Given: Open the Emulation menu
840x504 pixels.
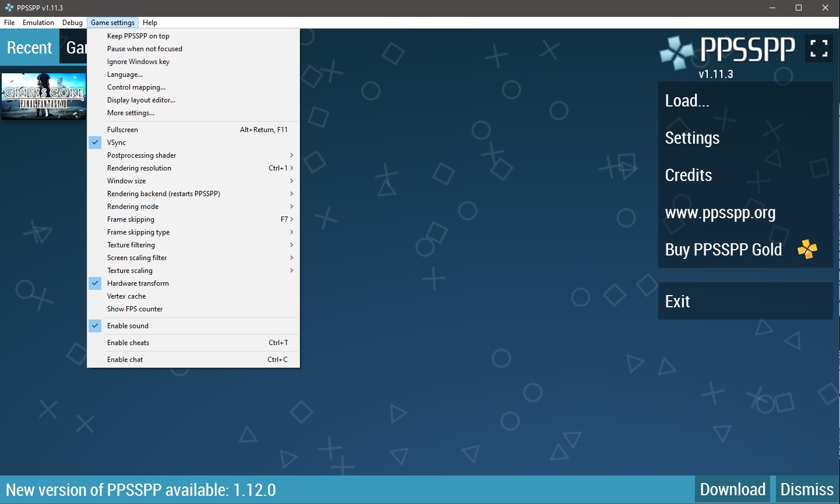Looking at the screenshot, I should point(38,23).
